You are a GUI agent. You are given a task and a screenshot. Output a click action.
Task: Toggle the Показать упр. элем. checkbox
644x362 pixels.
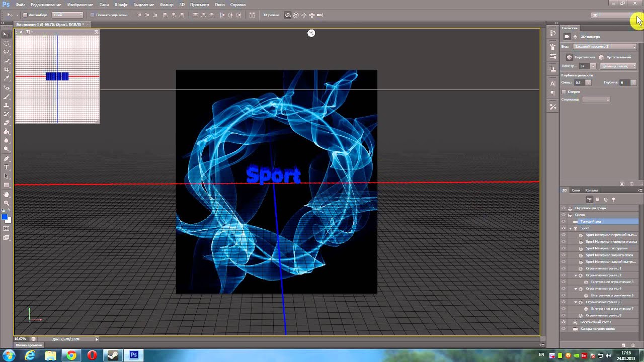coord(92,15)
